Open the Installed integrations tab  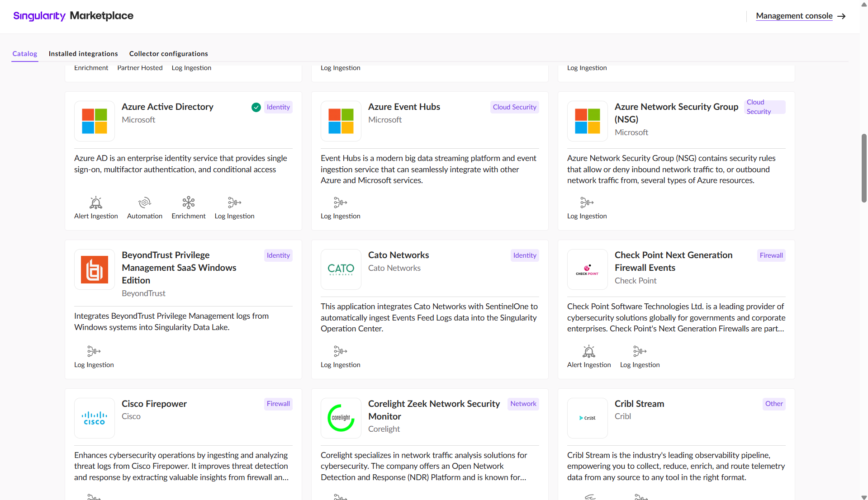[83, 54]
